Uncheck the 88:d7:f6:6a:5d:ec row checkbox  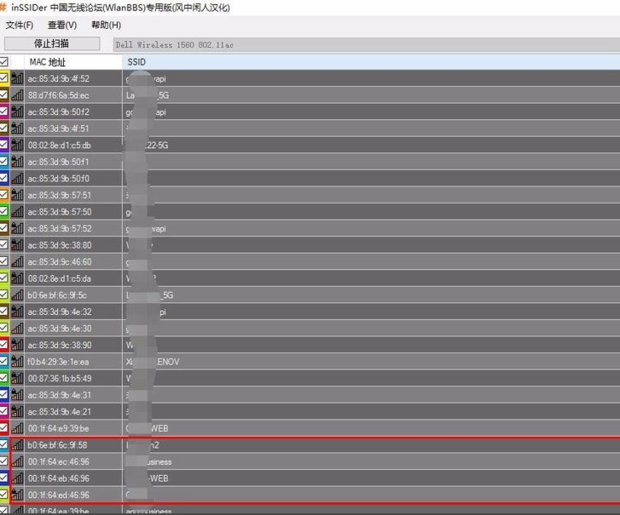4,95
